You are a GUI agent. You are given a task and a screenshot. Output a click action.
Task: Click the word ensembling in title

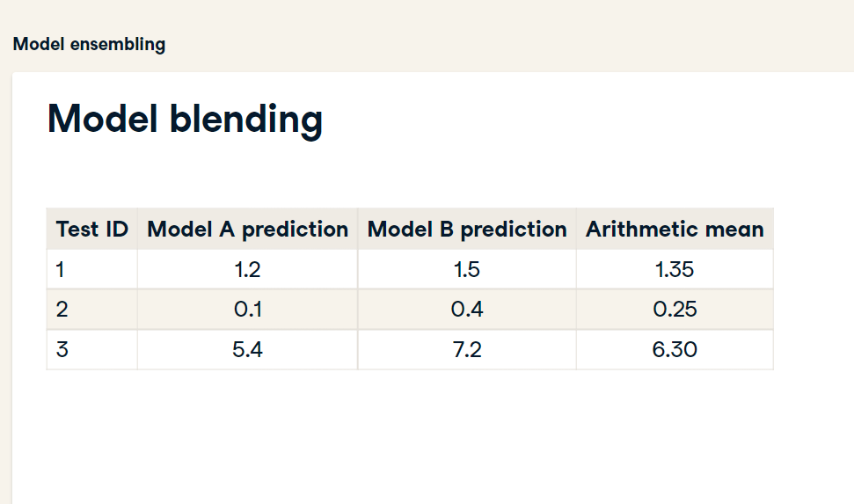[x=118, y=45]
